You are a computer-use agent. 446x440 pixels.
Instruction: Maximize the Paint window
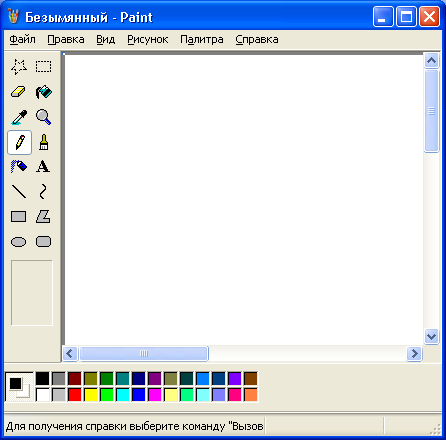406,16
